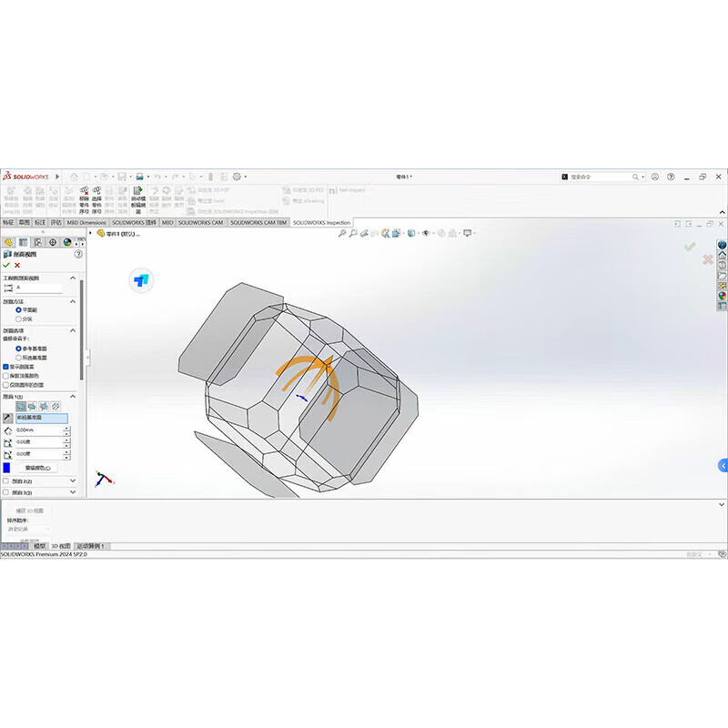Select the 所选基准面 radio option

click(x=20, y=358)
